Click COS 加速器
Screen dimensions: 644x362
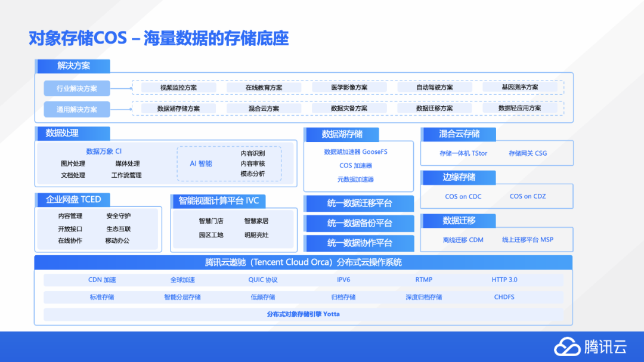pos(355,166)
